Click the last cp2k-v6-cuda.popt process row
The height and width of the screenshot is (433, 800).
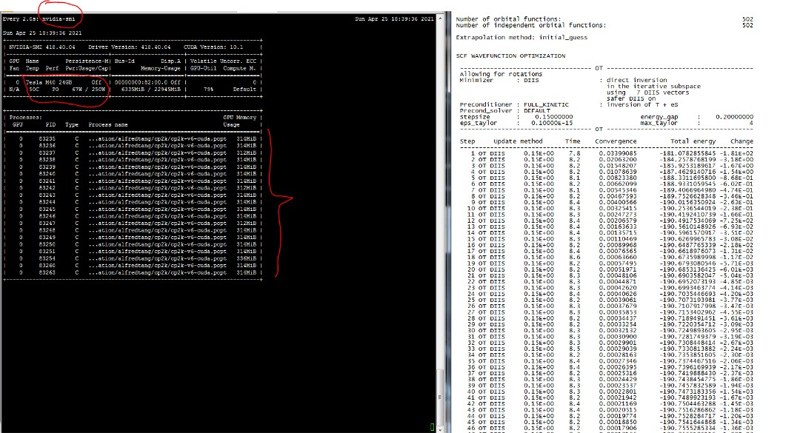click(133, 272)
